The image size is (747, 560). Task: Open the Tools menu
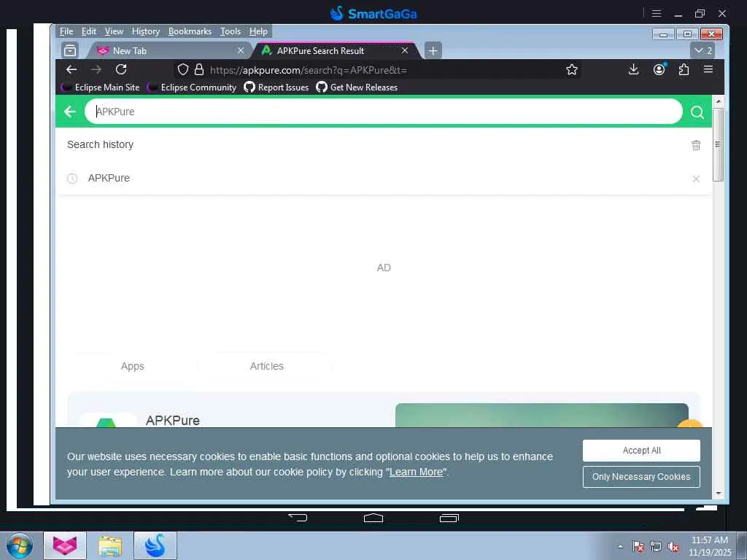click(x=230, y=31)
